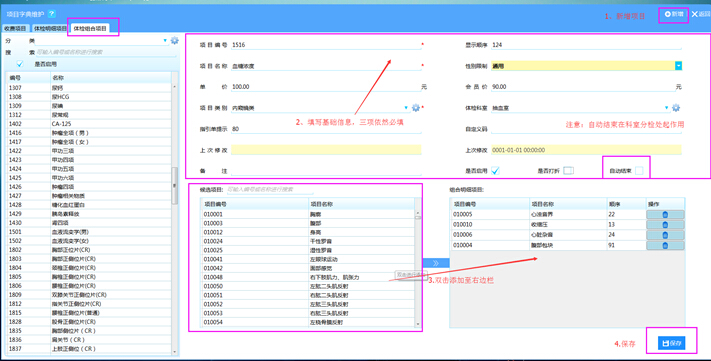The width and height of the screenshot is (711, 361).
Task: Click the 单价 field showing 100.00
Action: click(326, 87)
